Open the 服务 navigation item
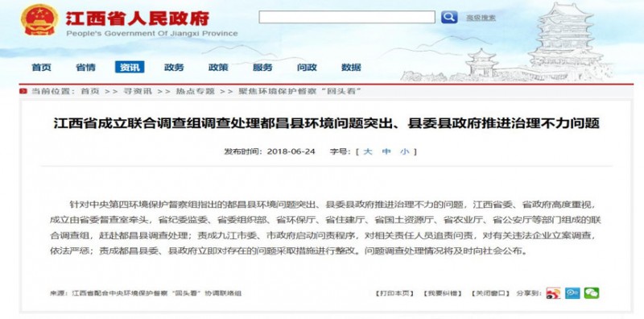Screen dimensions: 644x319 click(262, 68)
